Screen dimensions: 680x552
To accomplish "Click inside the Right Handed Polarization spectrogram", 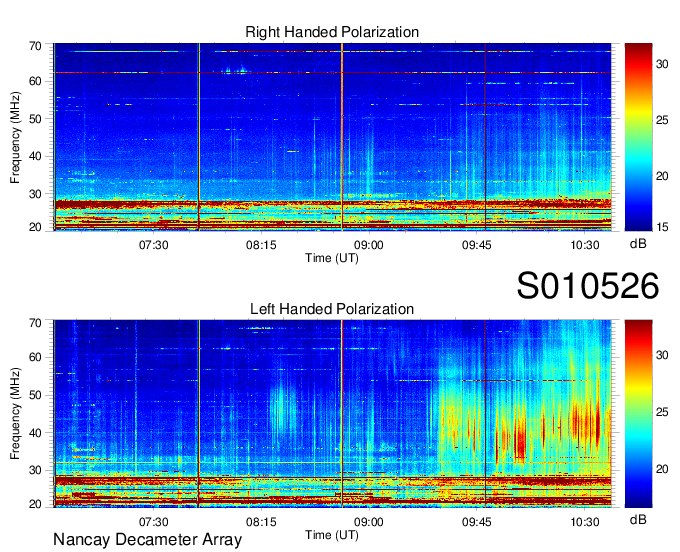I will coord(332,137).
